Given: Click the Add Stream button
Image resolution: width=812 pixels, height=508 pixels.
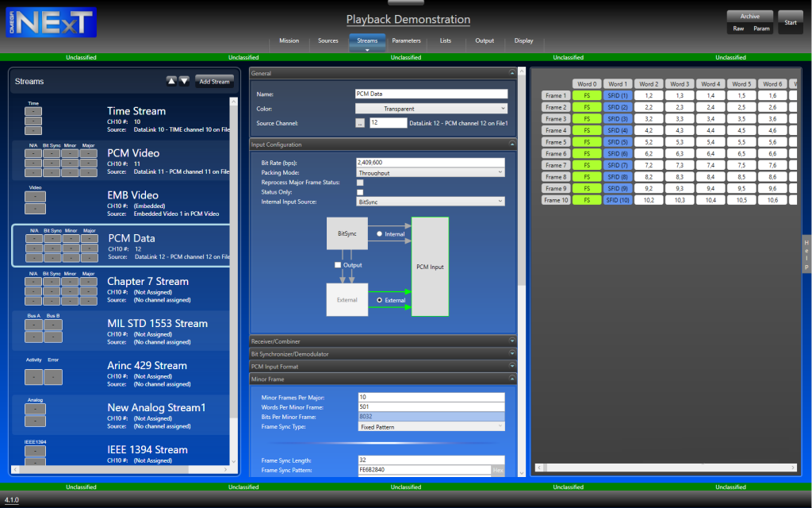Looking at the screenshot, I should pos(214,80).
